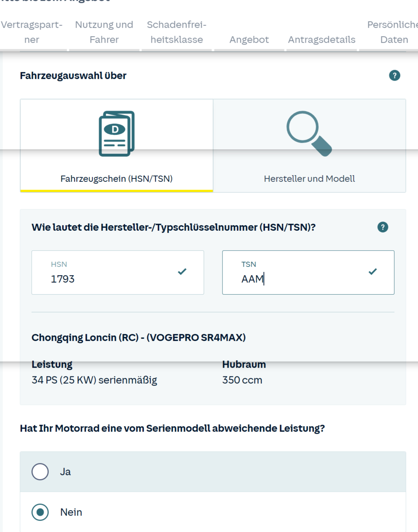This screenshot has width=418, height=532.
Task: Focus the TSN input field
Action: coord(308,272)
